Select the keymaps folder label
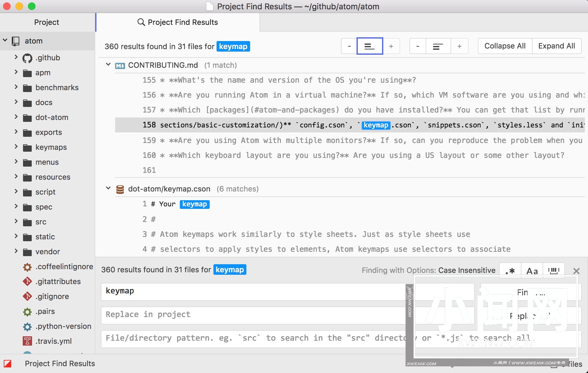This screenshot has width=588, height=373. pyautogui.click(x=51, y=147)
